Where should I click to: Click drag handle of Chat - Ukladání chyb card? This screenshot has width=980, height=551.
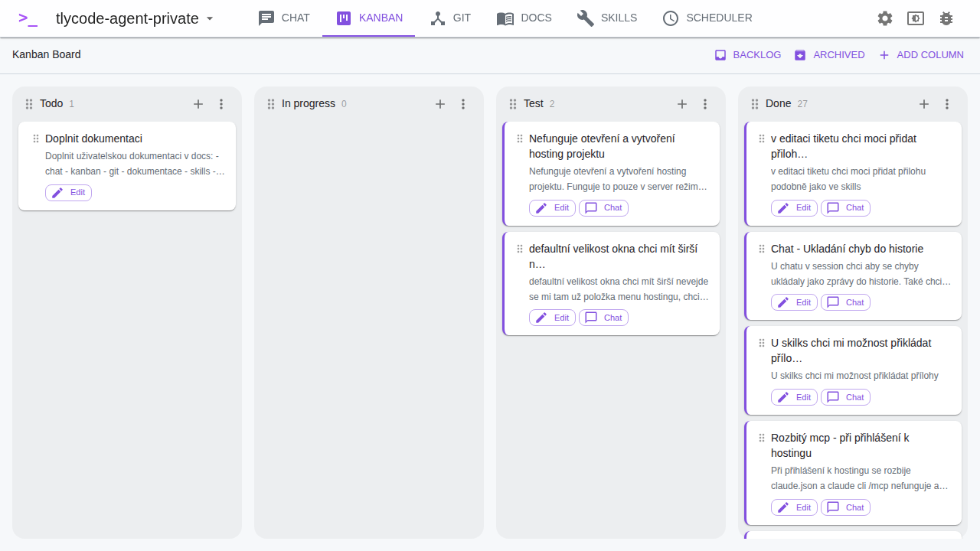coord(762,249)
